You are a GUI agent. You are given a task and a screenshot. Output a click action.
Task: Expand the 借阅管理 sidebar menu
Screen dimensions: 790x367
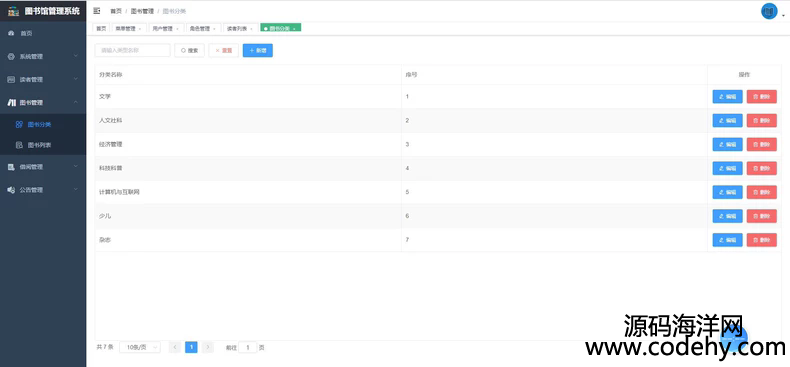click(x=43, y=167)
